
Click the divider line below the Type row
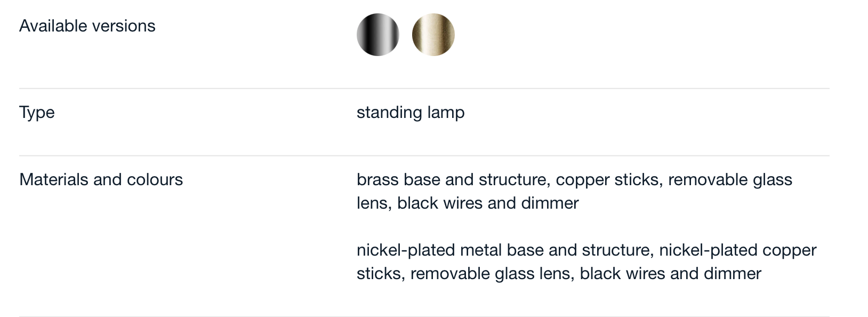[424, 156]
